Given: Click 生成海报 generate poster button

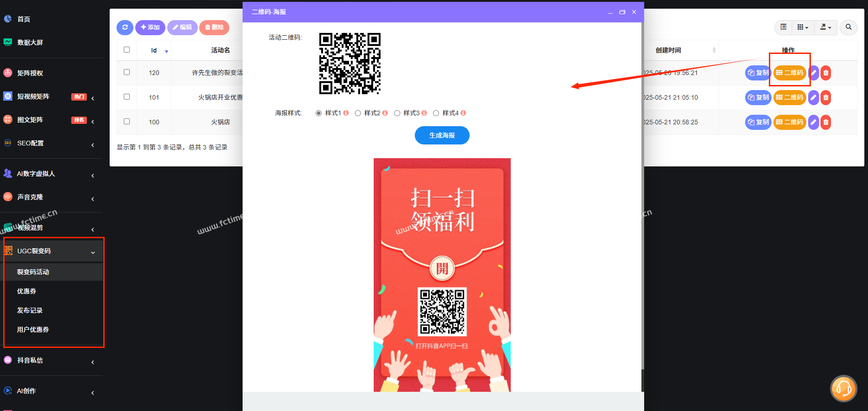Looking at the screenshot, I should click(x=442, y=135).
